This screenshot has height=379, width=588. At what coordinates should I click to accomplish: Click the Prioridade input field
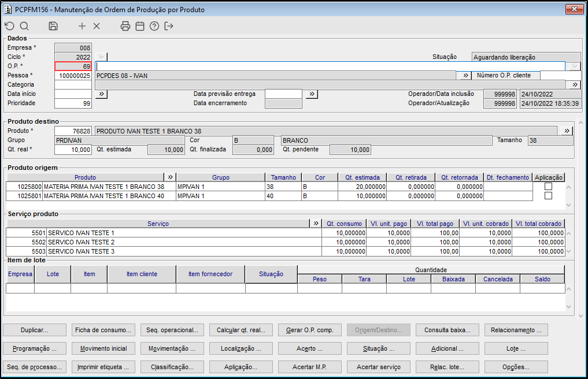[x=73, y=103]
